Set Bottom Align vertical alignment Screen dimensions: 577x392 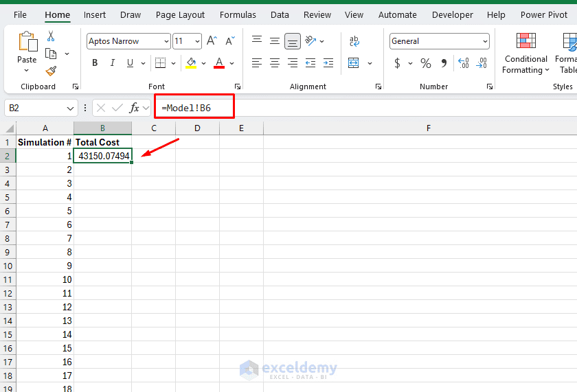tap(293, 41)
